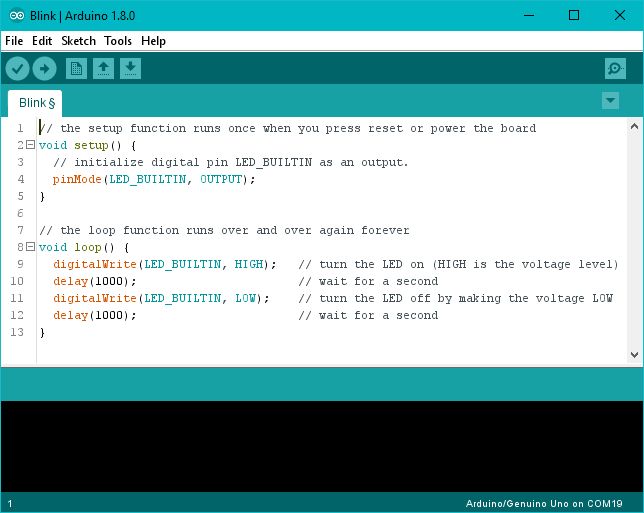Create a new sketch with the page icon
Image resolution: width=644 pixels, height=513 pixels.
click(x=76, y=69)
